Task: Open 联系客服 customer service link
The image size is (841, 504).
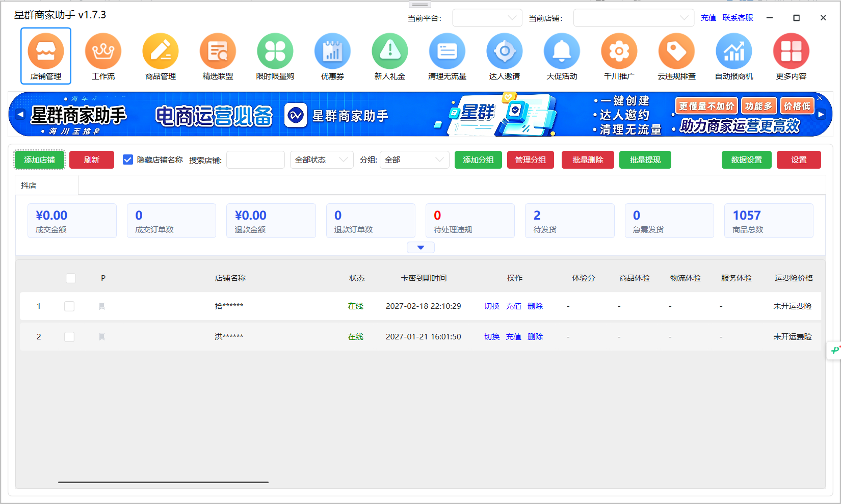Action: 738,18
